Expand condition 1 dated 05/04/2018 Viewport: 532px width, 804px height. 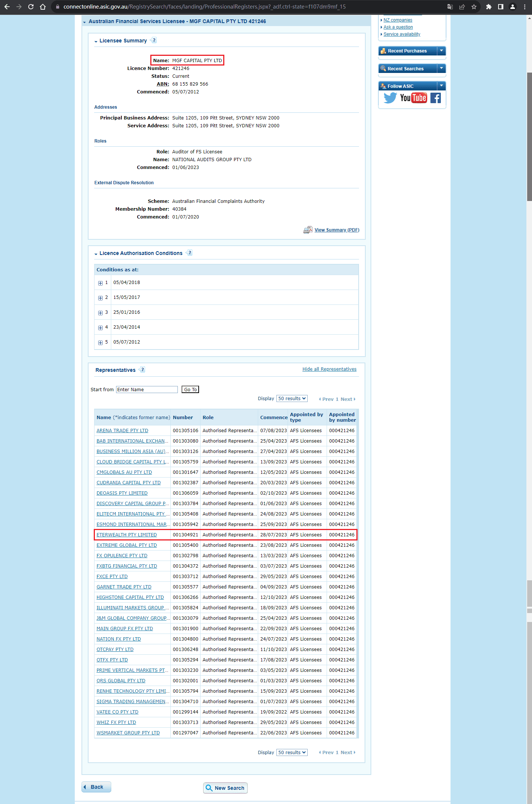(100, 283)
